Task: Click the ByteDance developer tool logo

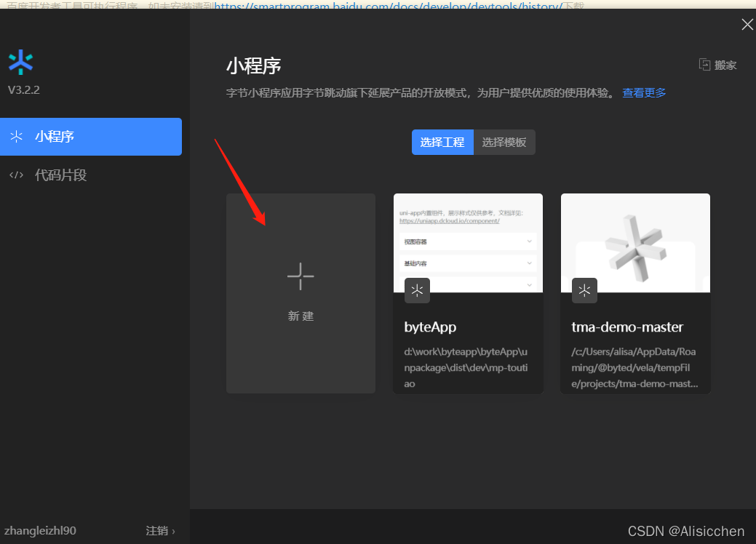Action: click(x=20, y=62)
